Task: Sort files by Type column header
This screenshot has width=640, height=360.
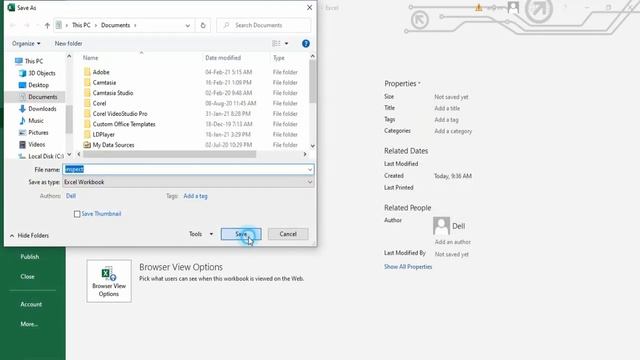Action: [x=279, y=58]
